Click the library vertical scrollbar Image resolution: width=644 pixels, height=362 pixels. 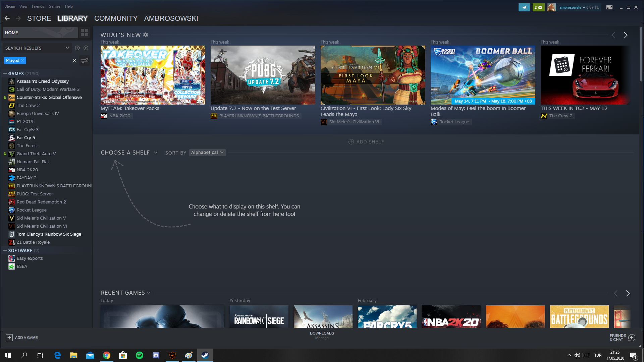[641, 54]
